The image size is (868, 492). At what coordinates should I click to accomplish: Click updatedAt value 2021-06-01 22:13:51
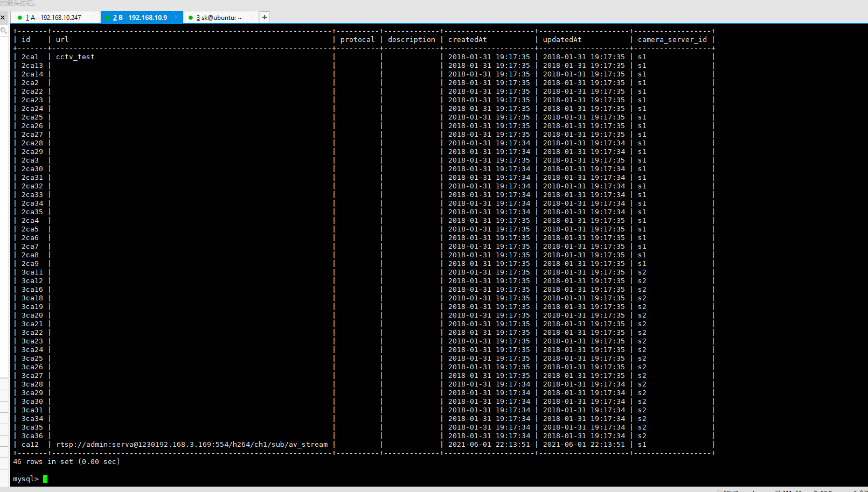coord(584,444)
